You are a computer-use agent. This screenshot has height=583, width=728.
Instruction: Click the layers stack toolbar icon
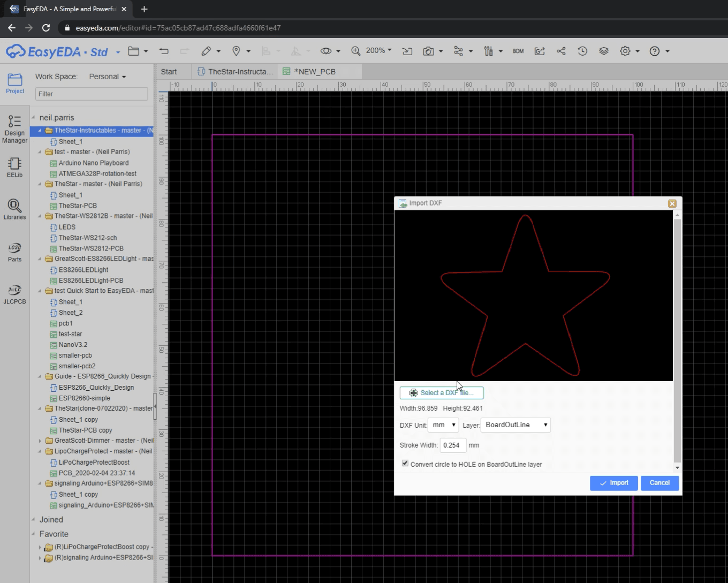(604, 51)
